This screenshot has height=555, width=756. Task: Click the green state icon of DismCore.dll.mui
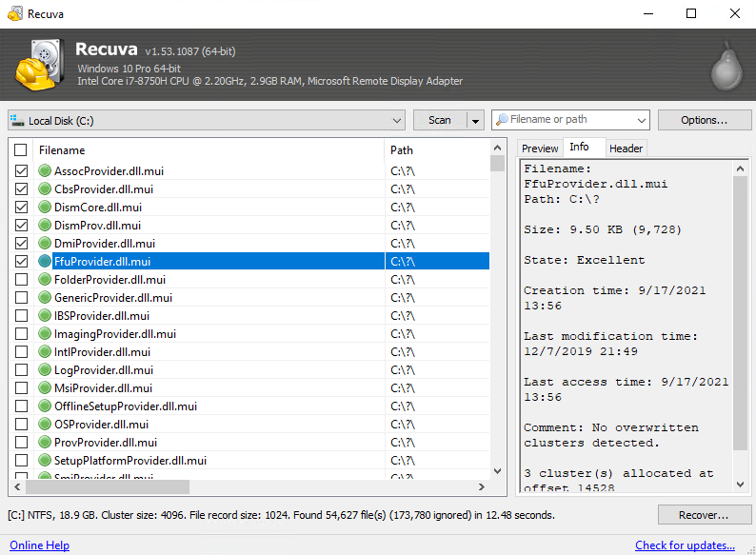tap(45, 207)
